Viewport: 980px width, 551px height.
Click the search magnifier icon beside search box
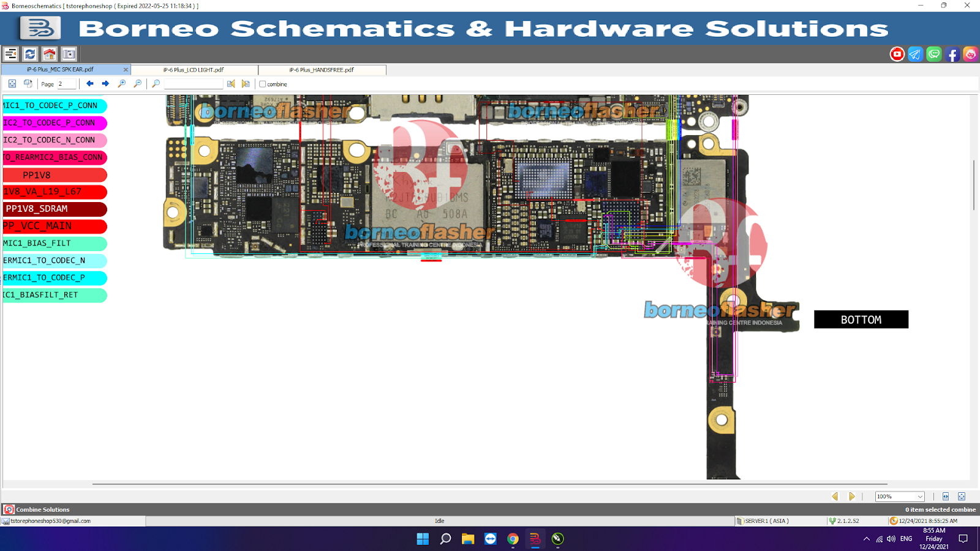[x=156, y=84]
